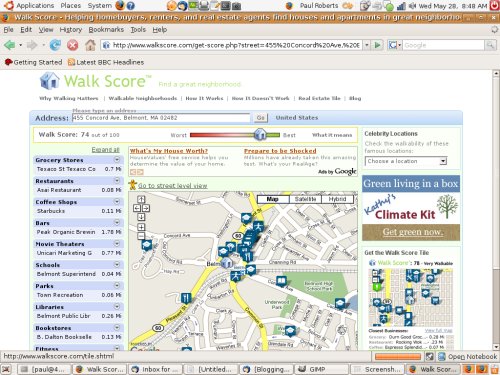
Task: Click Prepare to be Shocked ad link
Action: pos(280,151)
